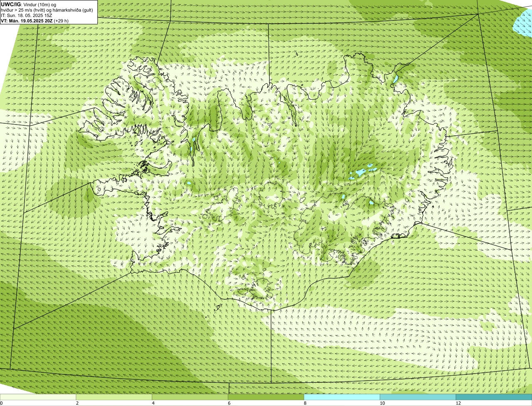Viewport: 532px width, 406px height.
Task: Click the '4' tick label under color bar
Action: click(153, 403)
